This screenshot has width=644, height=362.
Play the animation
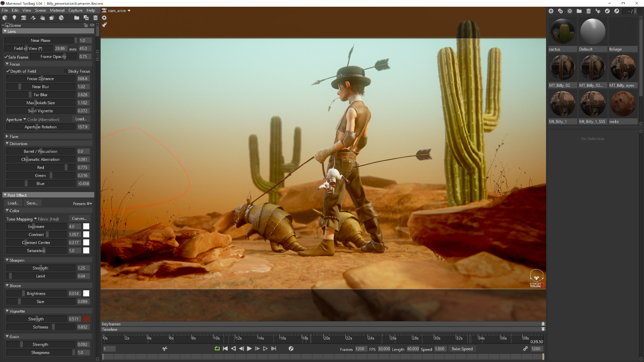[x=249, y=349]
